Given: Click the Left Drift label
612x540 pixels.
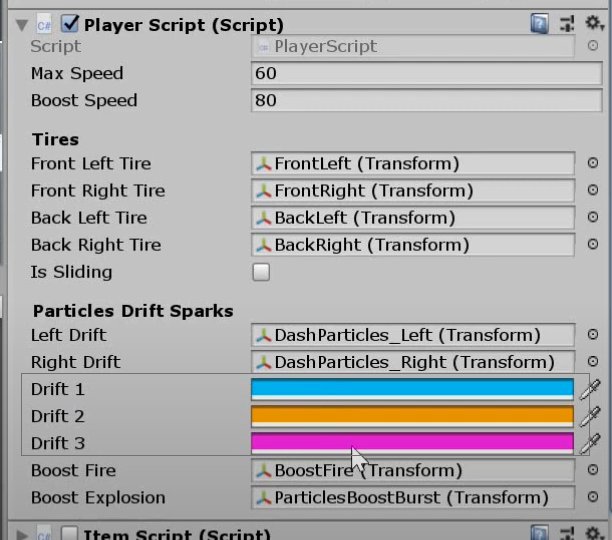Looking at the screenshot, I should pyautogui.click(x=69, y=335).
